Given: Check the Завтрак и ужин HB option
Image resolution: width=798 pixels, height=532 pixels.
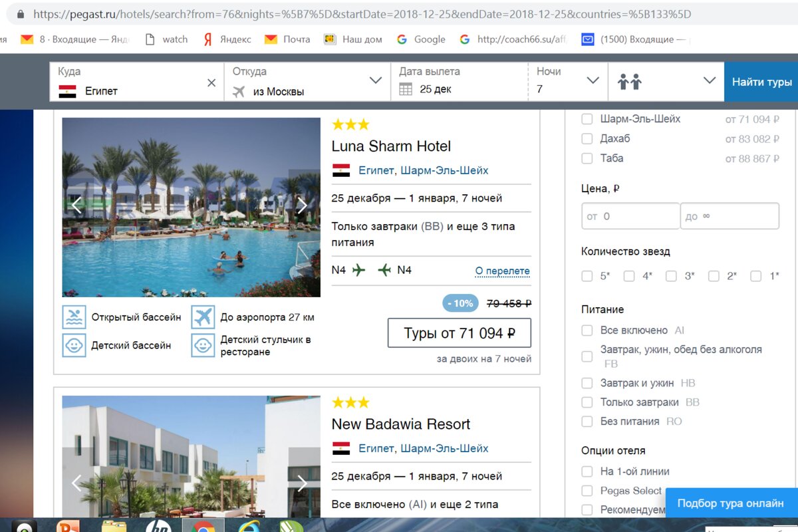Looking at the screenshot, I should coord(587,383).
